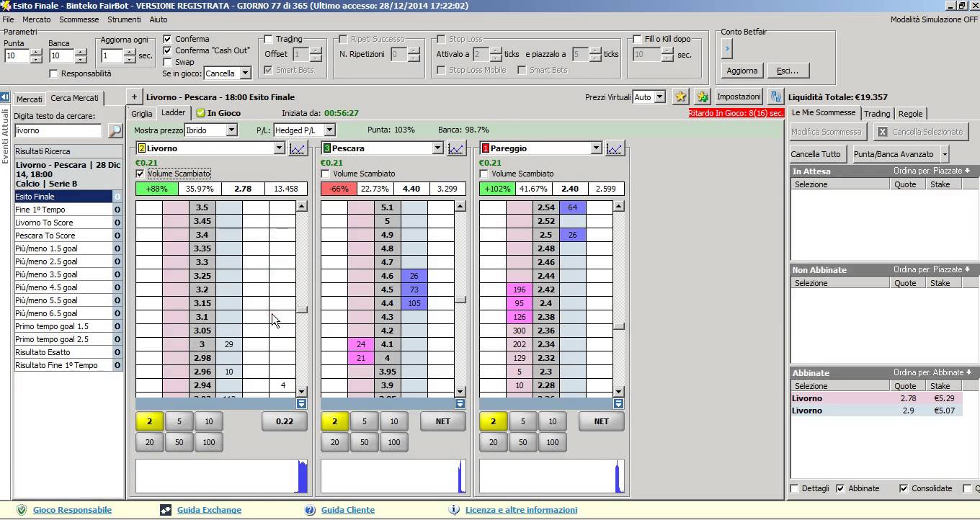Screen dimensions: 980x520
Task: Open the Pescara price chart icon
Action: coord(455,148)
